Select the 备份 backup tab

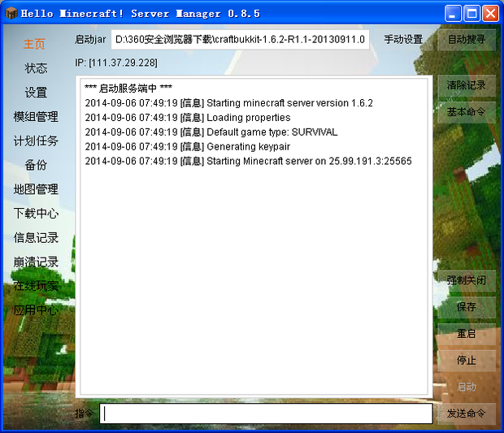coord(36,165)
